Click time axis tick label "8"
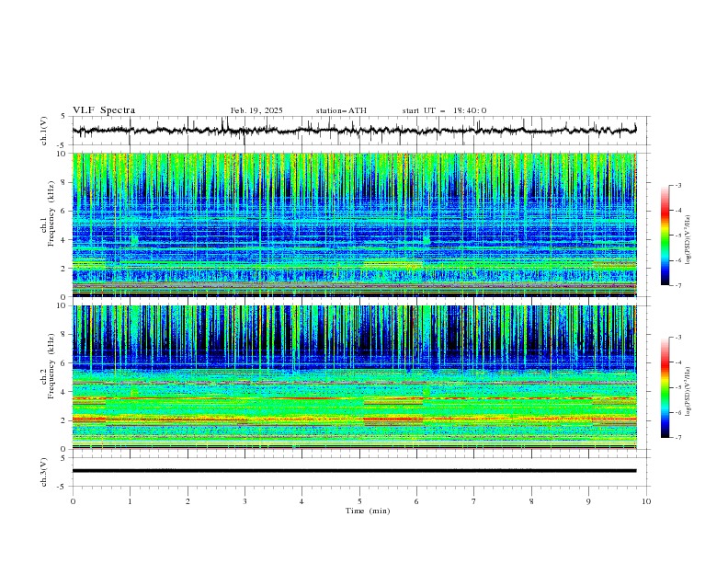This screenshot has width=728, height=563. pyautogui.click(x=531, y=501)
